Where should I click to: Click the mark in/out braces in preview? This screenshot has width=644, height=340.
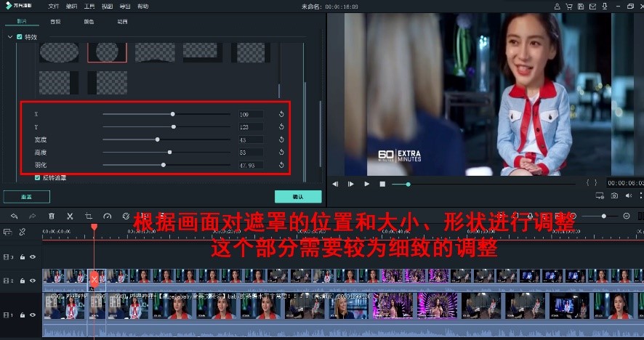[592, 183]
